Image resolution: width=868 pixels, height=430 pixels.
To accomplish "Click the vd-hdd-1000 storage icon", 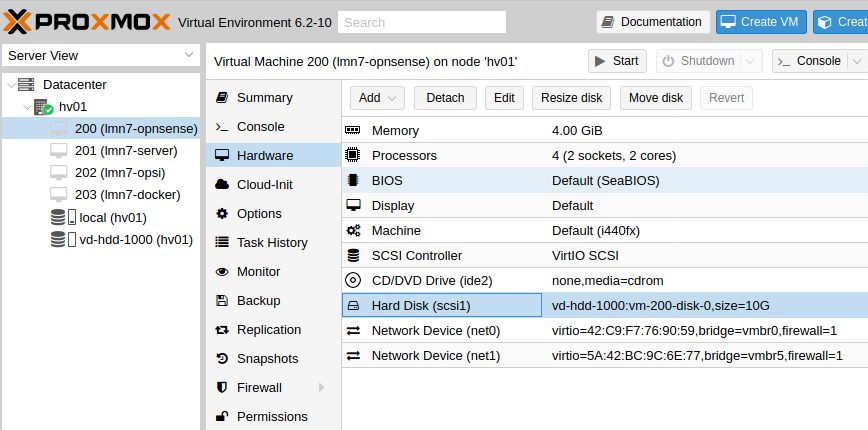I will click(x=63, y=240).
